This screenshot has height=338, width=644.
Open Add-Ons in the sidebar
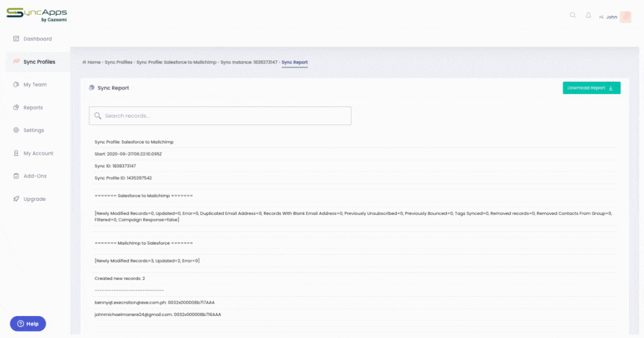point(35,176)
